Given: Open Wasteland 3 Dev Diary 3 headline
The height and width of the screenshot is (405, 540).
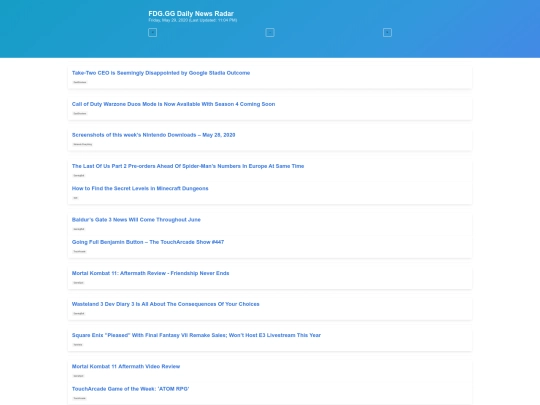Looking at the screenshot, I should [165, 304].
